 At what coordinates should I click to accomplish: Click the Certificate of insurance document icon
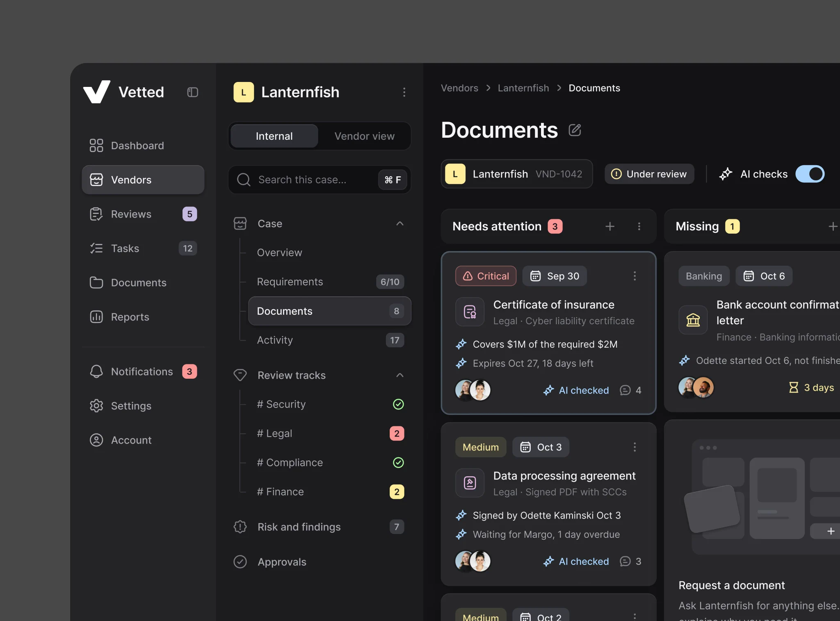coord(470,312)
